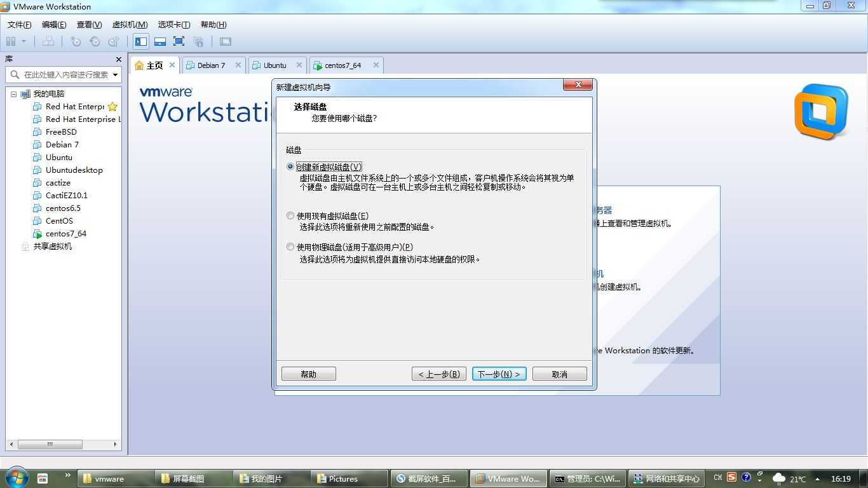Open the snapshot manager toolbar icon
This screenshot has height=488, width=868.
[x=114, y=41]
